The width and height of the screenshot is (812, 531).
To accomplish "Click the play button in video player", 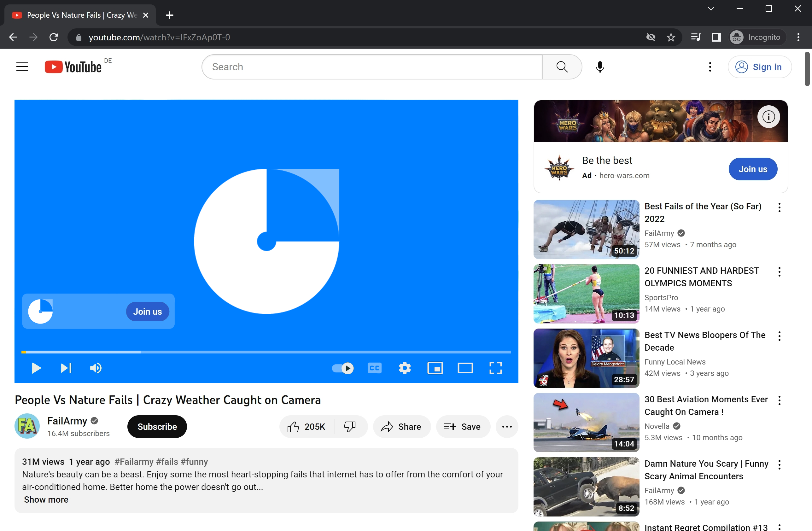I will click(36, 368).
